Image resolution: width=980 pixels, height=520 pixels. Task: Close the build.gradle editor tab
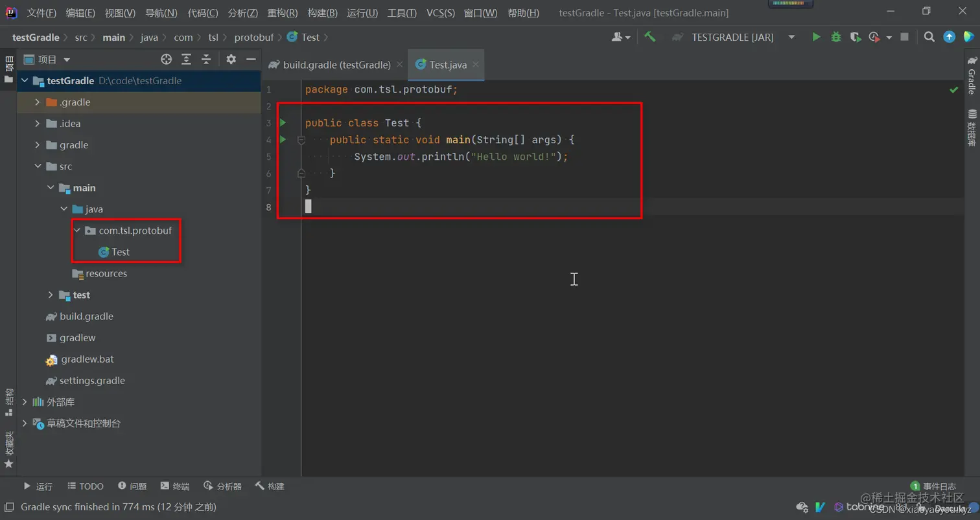pyautogui.click(x=399, y=64)
